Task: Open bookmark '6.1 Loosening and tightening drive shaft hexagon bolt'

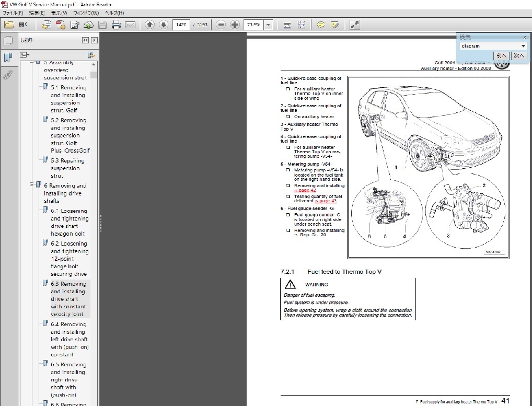Action: coord(70,222)
